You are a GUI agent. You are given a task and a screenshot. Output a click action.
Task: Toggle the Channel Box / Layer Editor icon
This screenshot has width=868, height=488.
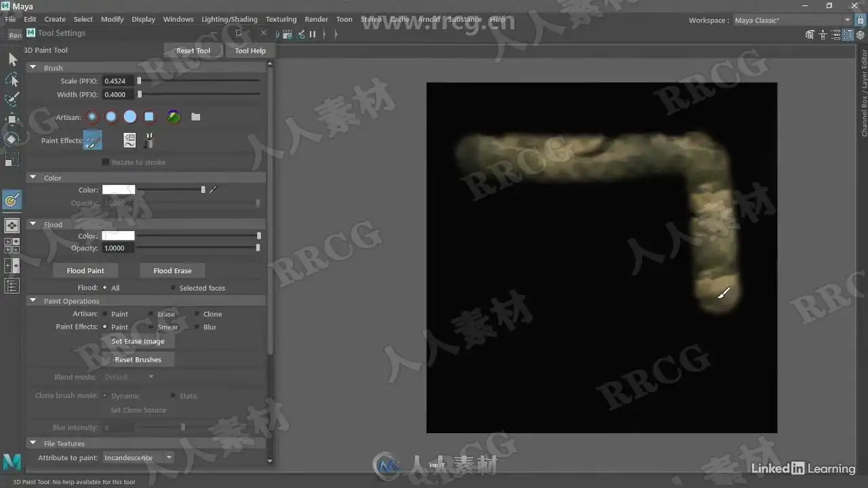861,35
